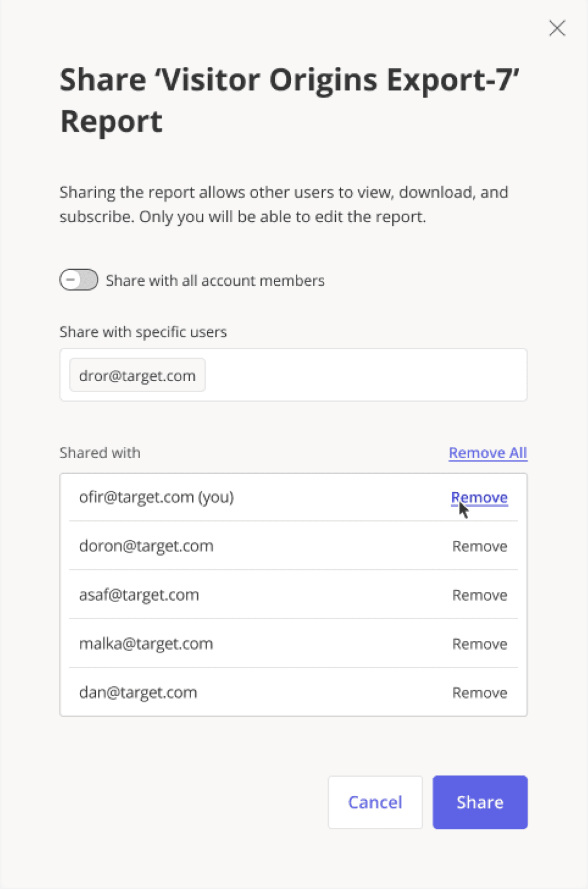Click the 'Shared with' section label
588x889 pixels.
99,453
